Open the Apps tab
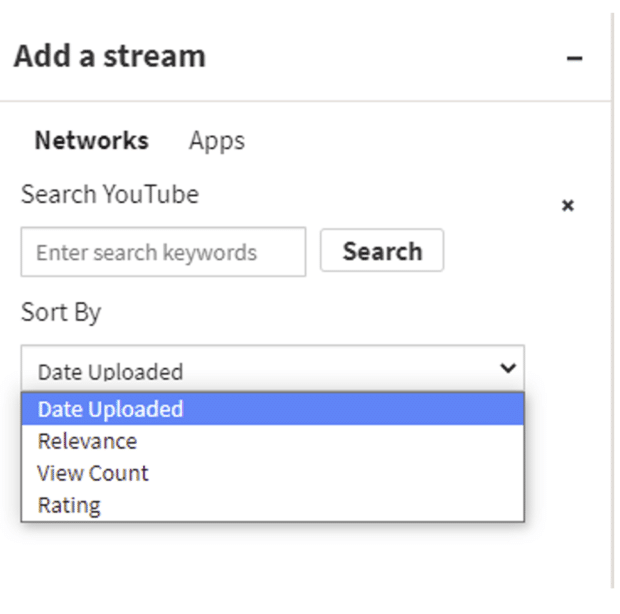This screenshot has width=620, height=614. pyautogui.click(x=217, y=141)
